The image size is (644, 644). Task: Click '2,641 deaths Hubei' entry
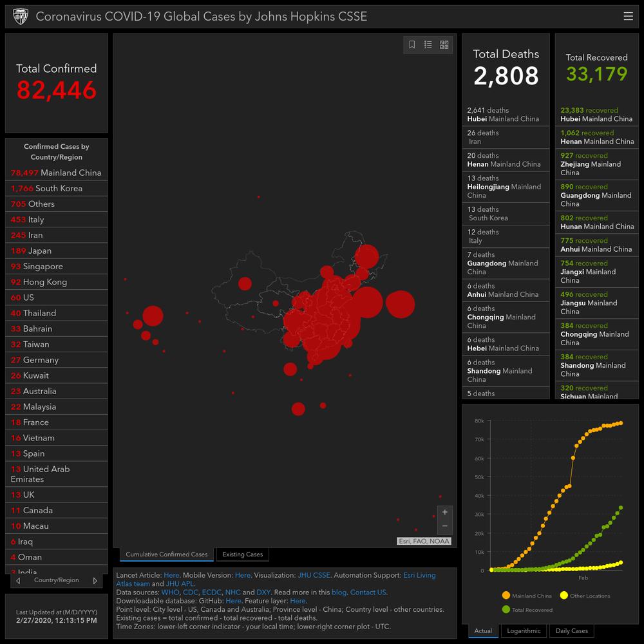pos(506,115)
